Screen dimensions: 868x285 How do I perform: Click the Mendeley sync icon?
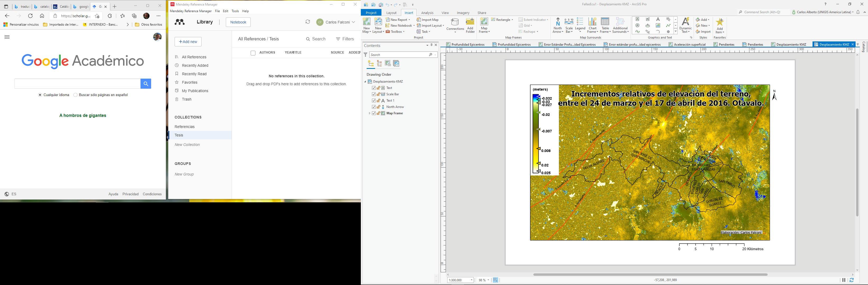(x=308, y=22)
